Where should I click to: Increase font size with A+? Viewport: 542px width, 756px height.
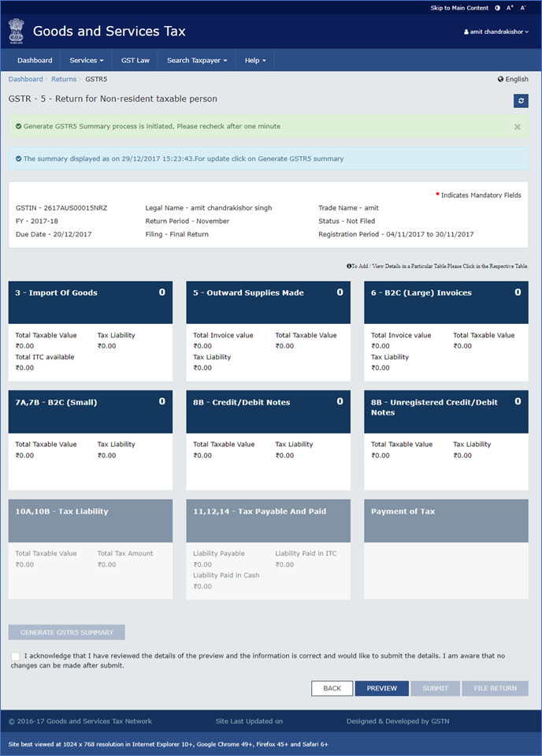coord(510,8)
